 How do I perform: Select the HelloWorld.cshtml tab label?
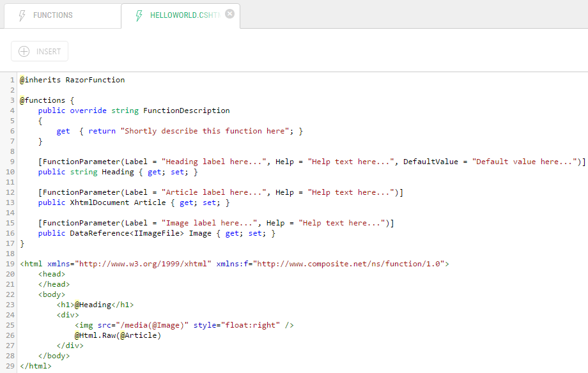tap(184, 15)
